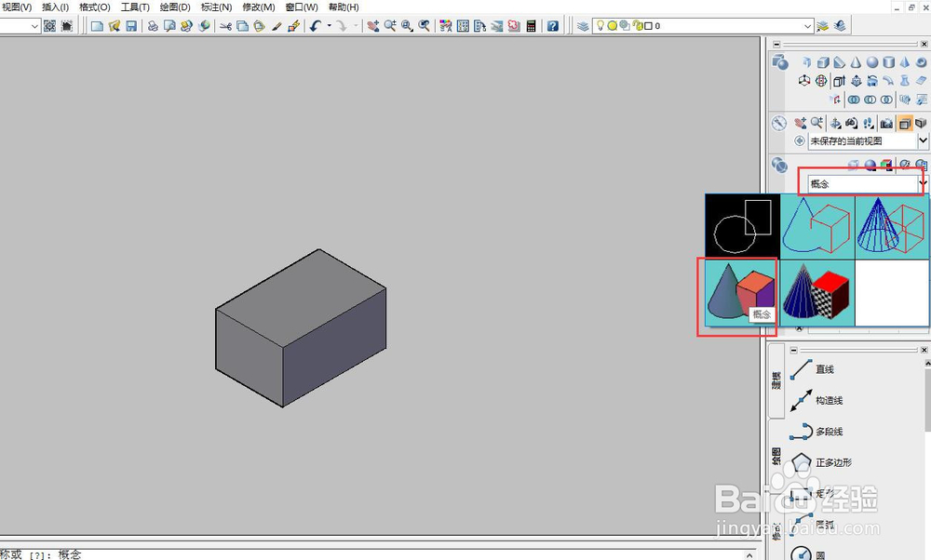The image size is (931, 560).
Task: Click the Walk footprints icon
Action: tap(869, 124)
